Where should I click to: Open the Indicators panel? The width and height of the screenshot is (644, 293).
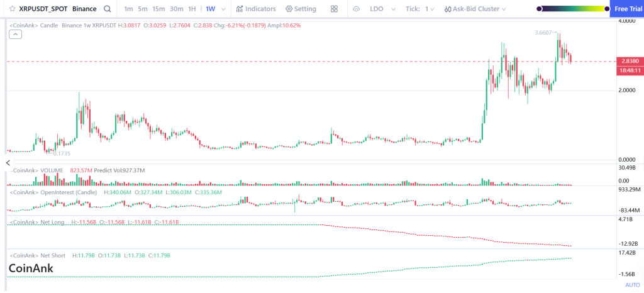[256, 9]
